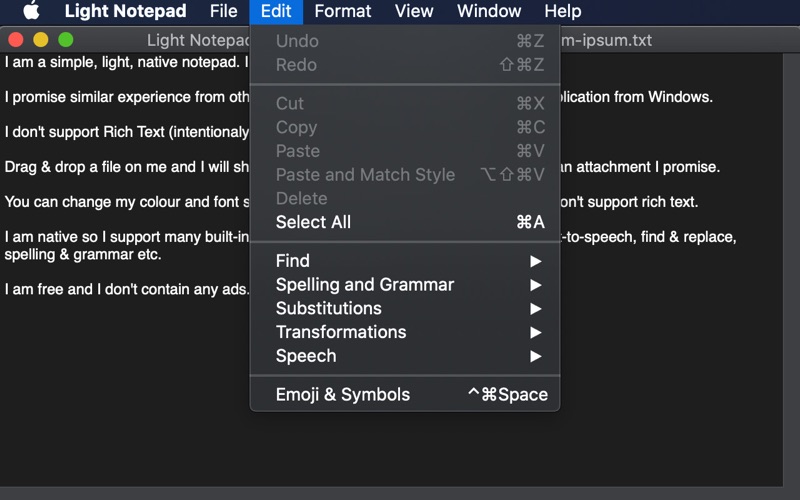
Task: Open the Format menu
Action: tap(343, 11)
